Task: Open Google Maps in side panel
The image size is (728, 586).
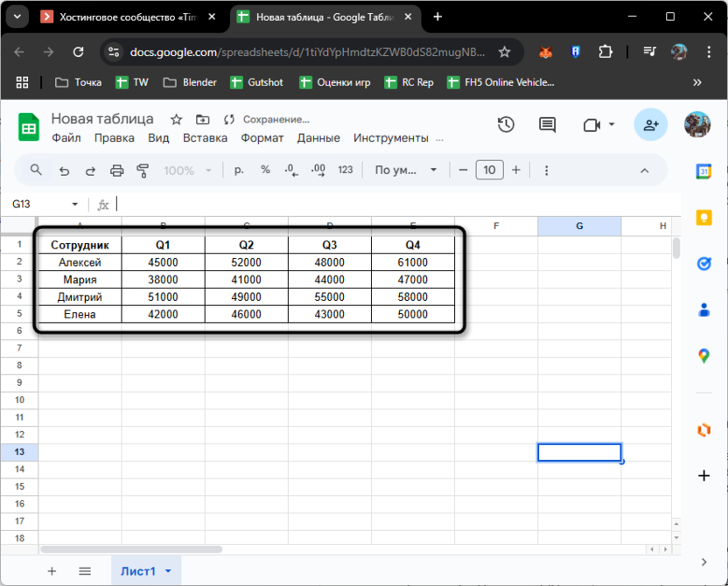Action: point(703,355)
